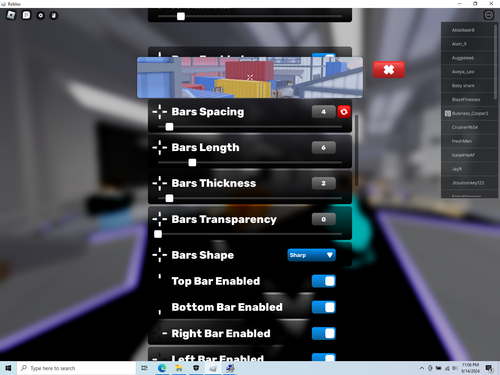Viewport: 500px width, 375px height.
Task: Open Windows Start menu
Action: click(x=8, y=368)
